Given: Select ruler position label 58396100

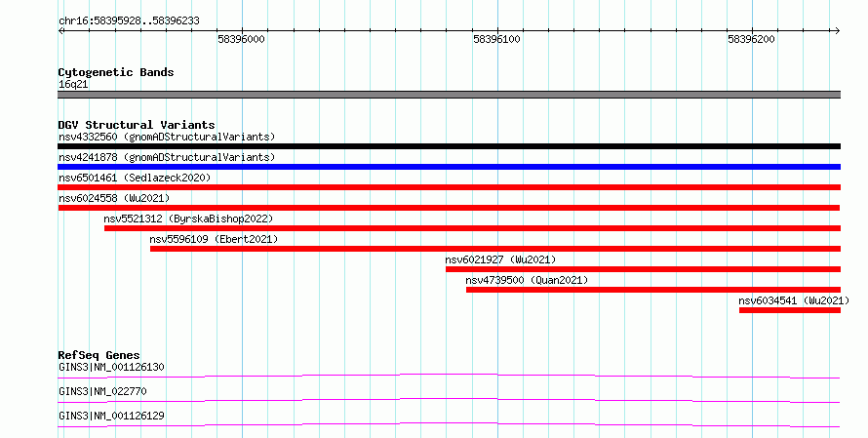Looking at the screenshot, I should (496, 39).
